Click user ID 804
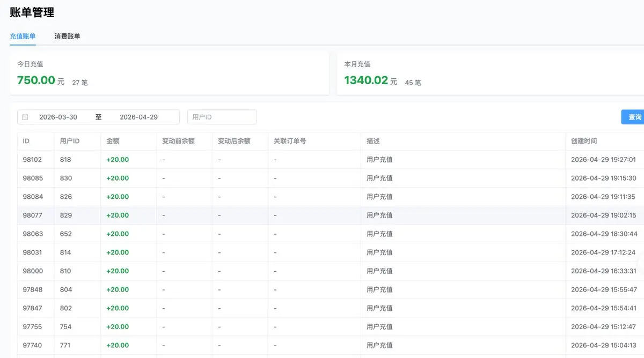 click(x=66, y=289)
